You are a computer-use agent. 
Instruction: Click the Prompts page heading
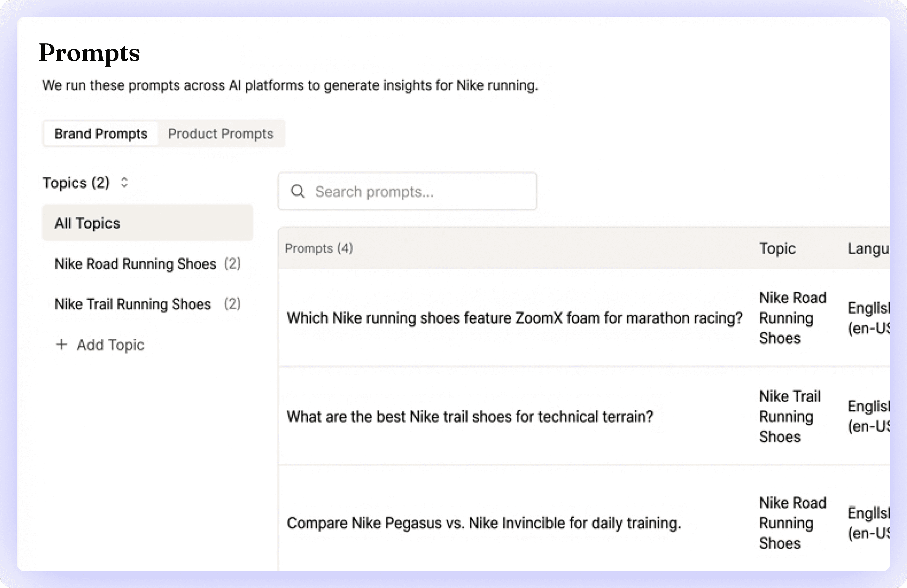tap(89, 53)
